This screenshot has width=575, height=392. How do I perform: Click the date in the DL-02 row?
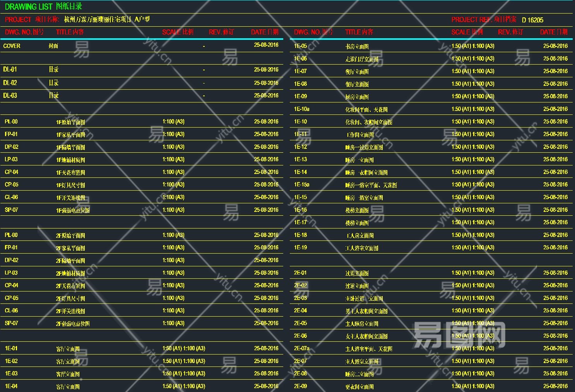266,83
